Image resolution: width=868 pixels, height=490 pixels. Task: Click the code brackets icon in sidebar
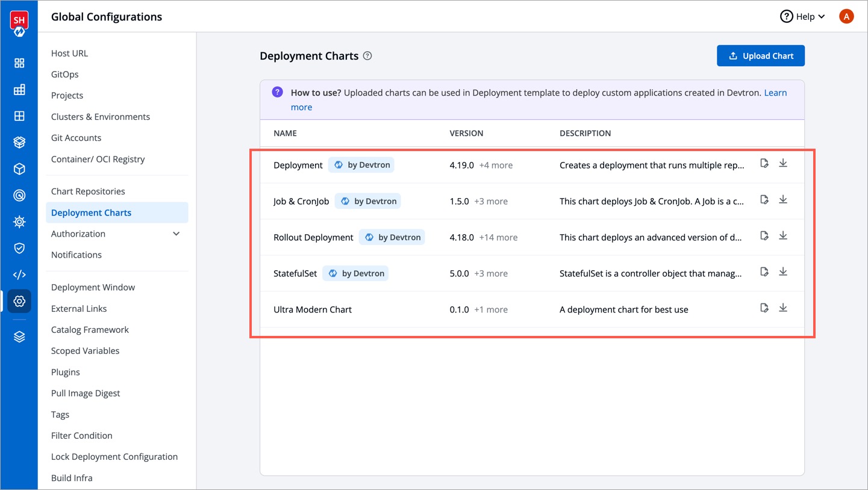[x=19, y=275]
